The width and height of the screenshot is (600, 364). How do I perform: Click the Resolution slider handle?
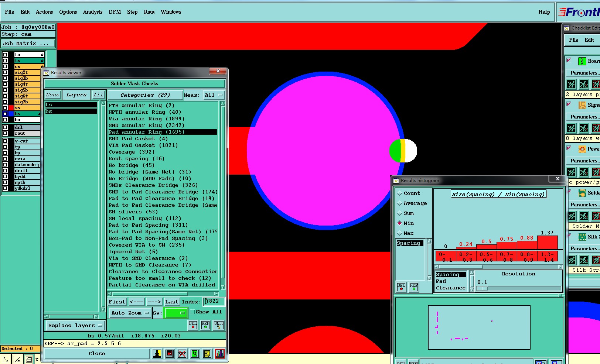point(482,289)
